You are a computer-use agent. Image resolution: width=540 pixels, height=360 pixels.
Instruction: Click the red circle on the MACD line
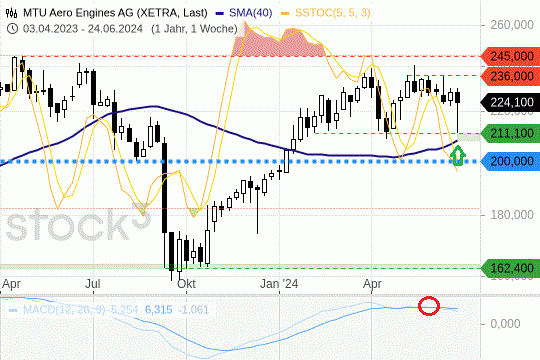pyautogui.click(x=429, y=306)
